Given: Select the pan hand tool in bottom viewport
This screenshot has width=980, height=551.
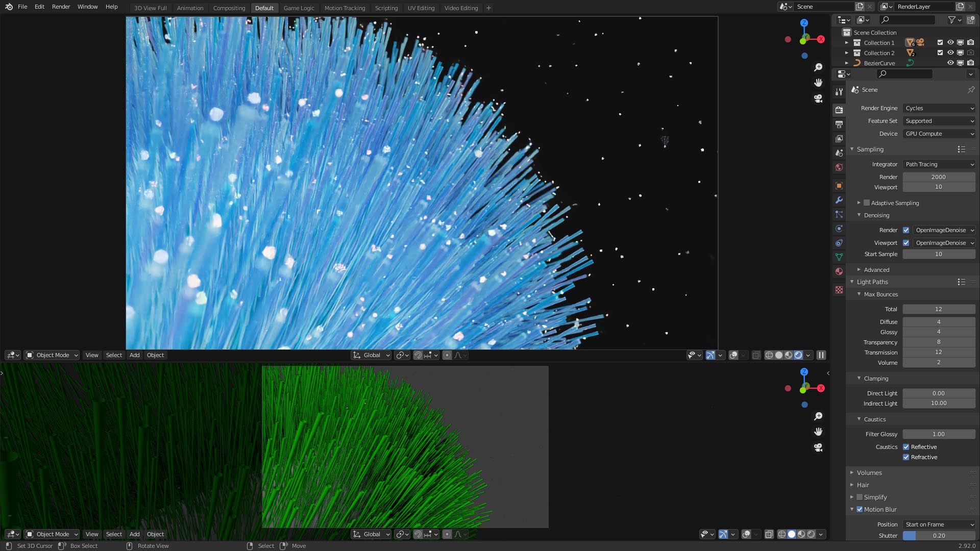Looking at the screenshot, I should pyautogui.click(x=818, y=432).
